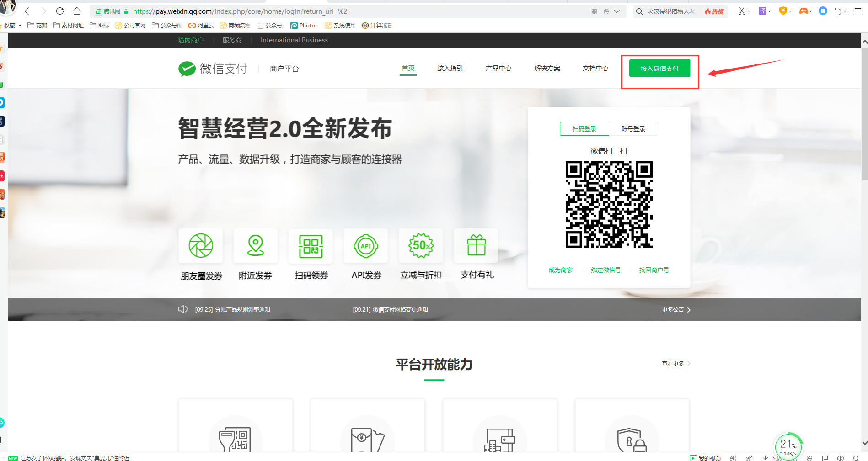This screenshot has height=461, width=868.
Task: Click the status bar zoom magnifier icon
Action: click(x=856, y=458)
